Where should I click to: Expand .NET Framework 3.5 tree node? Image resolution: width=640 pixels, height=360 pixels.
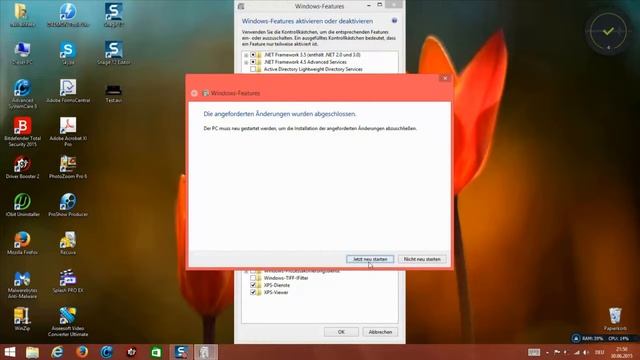click(246, 55)
